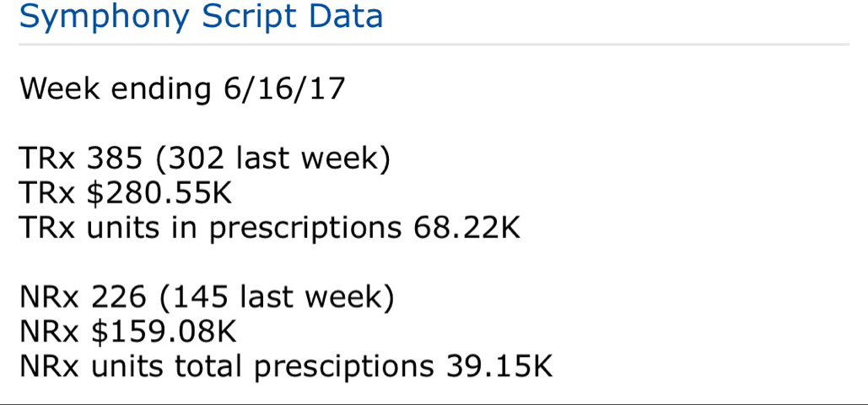Viewport: 868px width, 405px height.
Task: Select the 6/16/17 date text
Action: [x=285, y=89]
